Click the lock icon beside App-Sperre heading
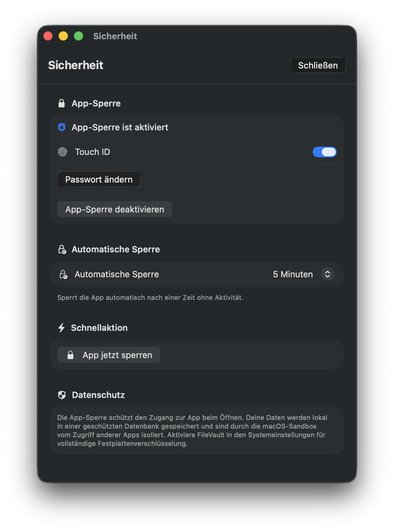This screenshot has width=394, height=532. 62,103
